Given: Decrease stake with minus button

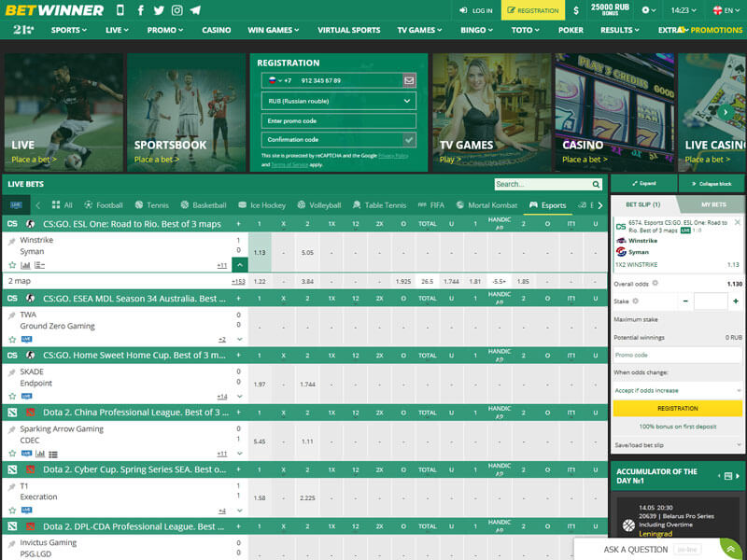Looking at the screenshot, I should pyautogui.click(x=686, y=301).
